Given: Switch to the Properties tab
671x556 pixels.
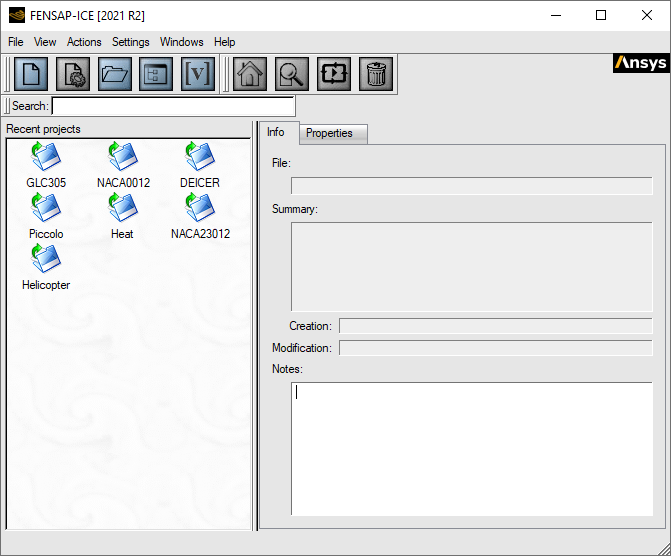Looking at the screenshot, I should pyautogui.click(x=329, y=133).
